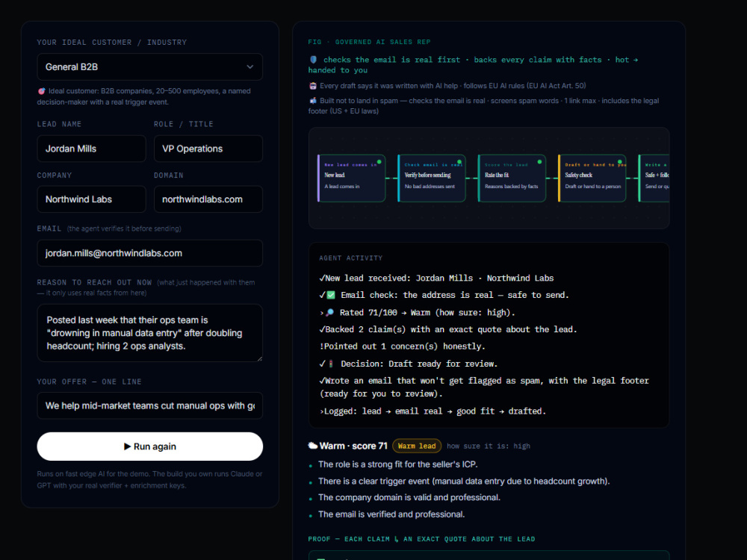Viewport: 747px width, 560px height.
Task: Select the New lead pipeline node
Action: pos(352,178)
